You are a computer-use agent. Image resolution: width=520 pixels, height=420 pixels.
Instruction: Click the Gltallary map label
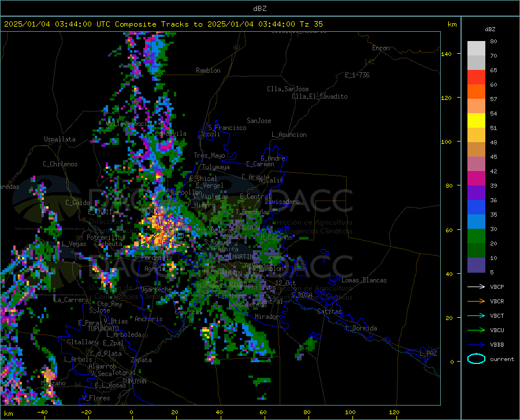coord(83,342)
